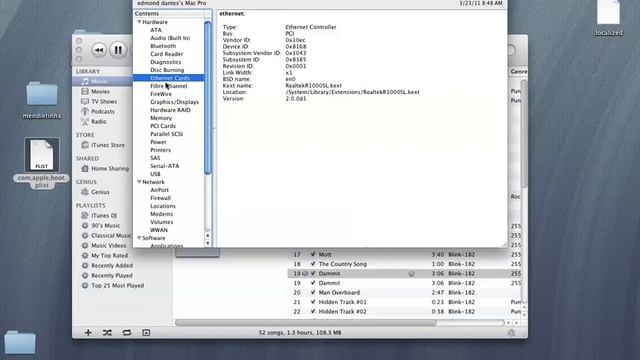Click the 0x8168 Device ID value

[296, 47]
